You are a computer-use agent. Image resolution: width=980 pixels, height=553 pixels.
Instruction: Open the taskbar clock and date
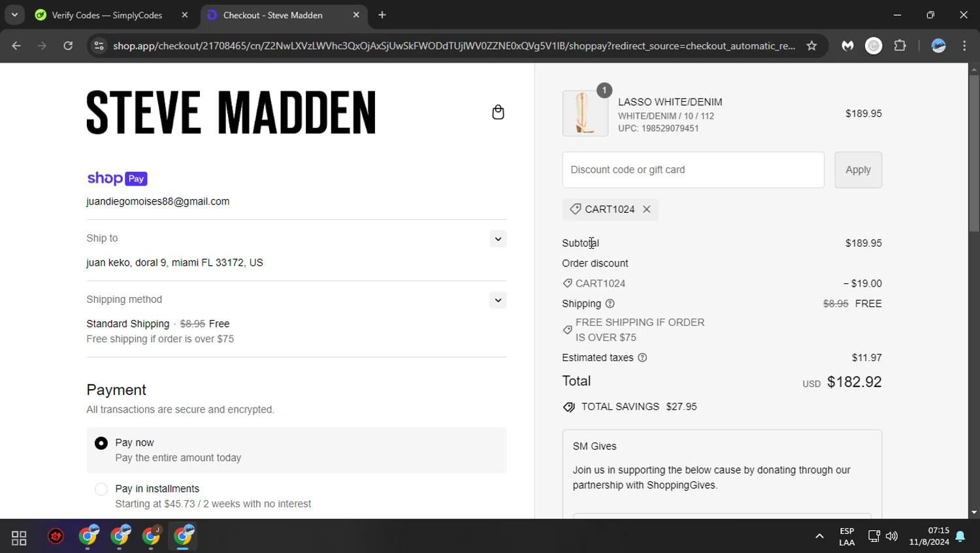[x=929, y=537]
